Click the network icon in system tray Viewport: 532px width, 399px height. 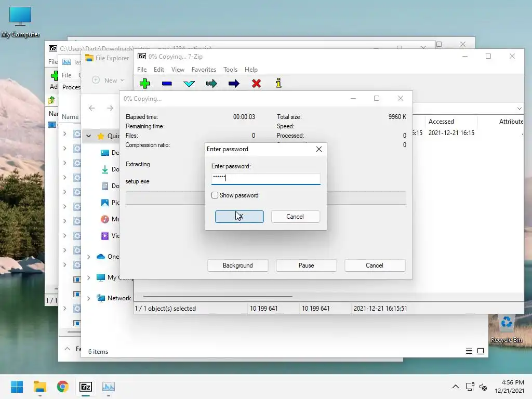(x=470, y=387)
